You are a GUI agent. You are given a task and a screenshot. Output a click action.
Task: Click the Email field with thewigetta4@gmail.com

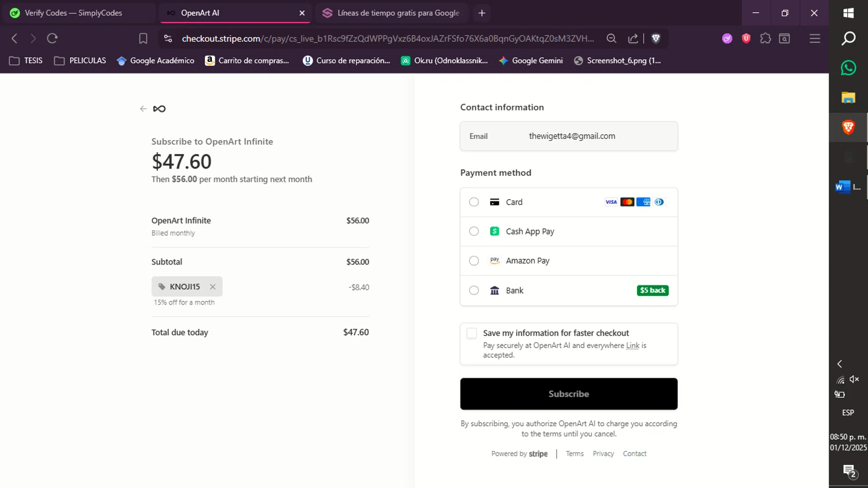coord(569,136)
